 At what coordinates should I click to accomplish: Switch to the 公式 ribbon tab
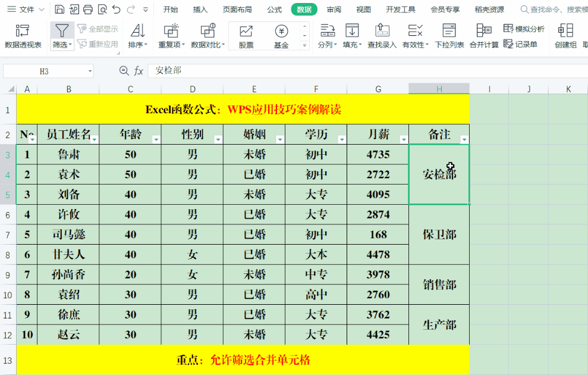click(274, 10)
